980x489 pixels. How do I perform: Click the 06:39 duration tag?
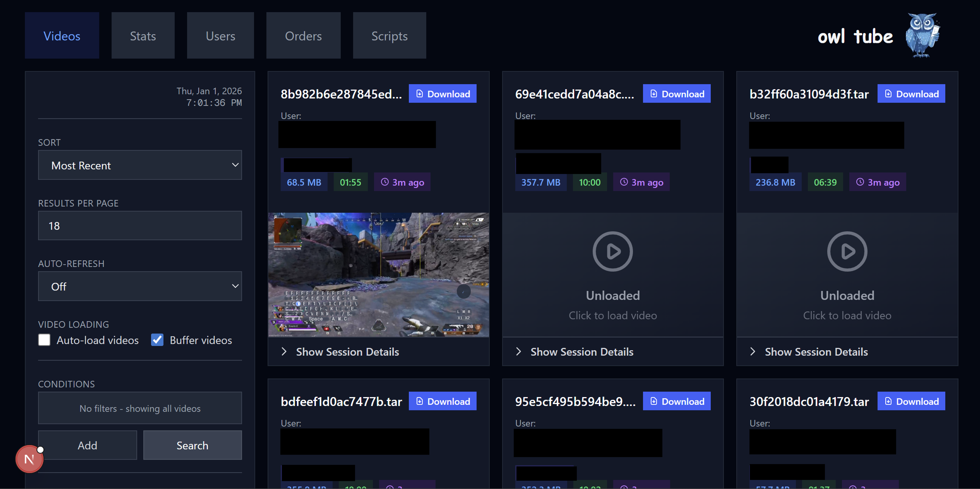[825, 182]
